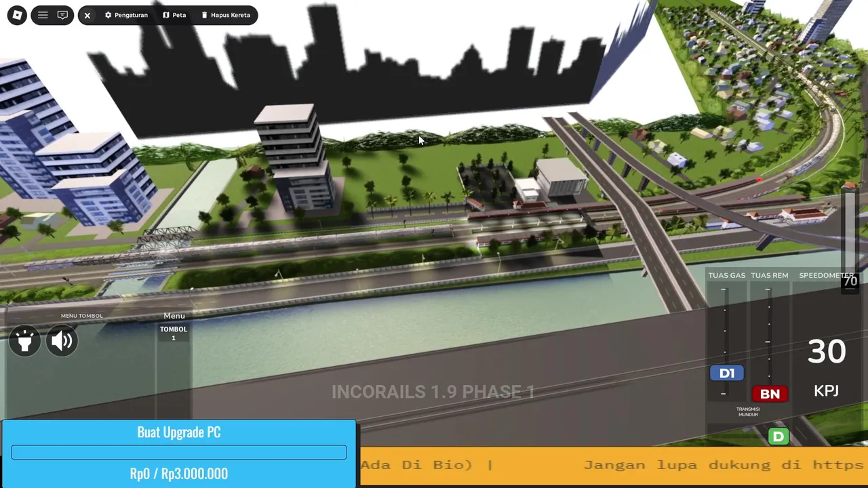Close the top menu bar with X
This screenshot has height=488, width=868.
pos(87,15)
